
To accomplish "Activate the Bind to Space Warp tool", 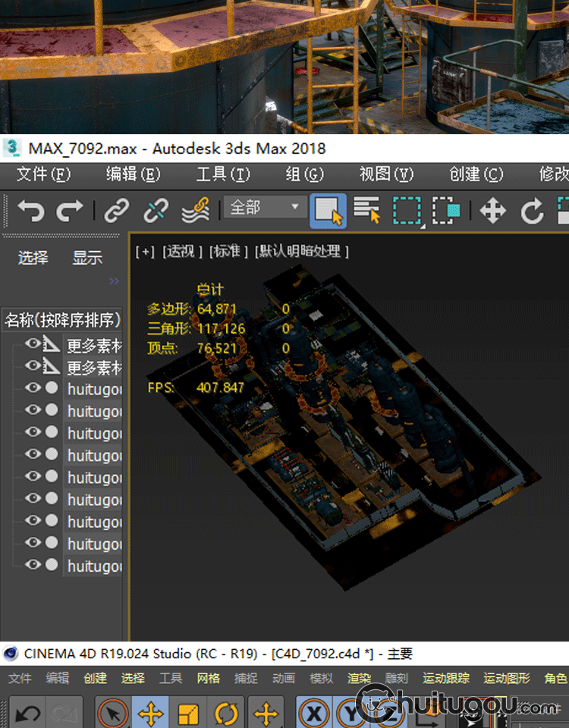I will [196, 211].
